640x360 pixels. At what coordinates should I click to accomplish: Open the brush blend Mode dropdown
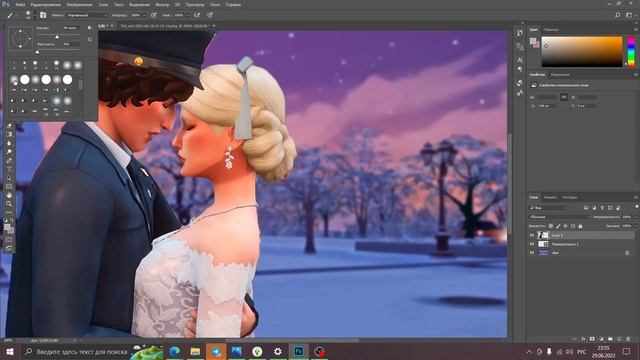[87, 15]
